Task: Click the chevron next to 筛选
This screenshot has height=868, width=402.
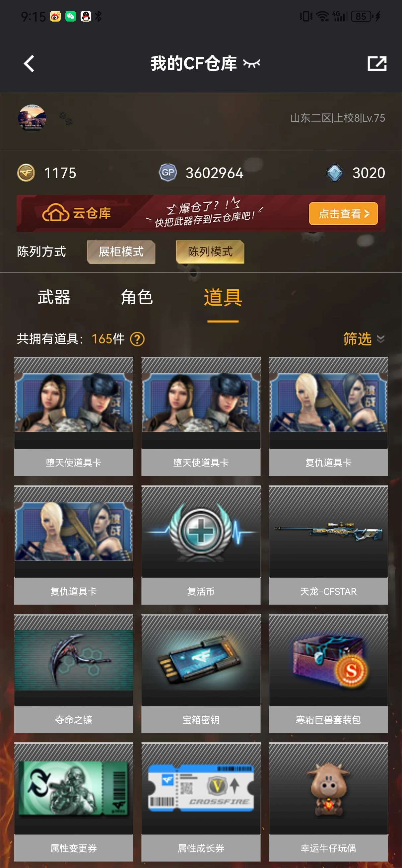Action: [x=380, y=339]
